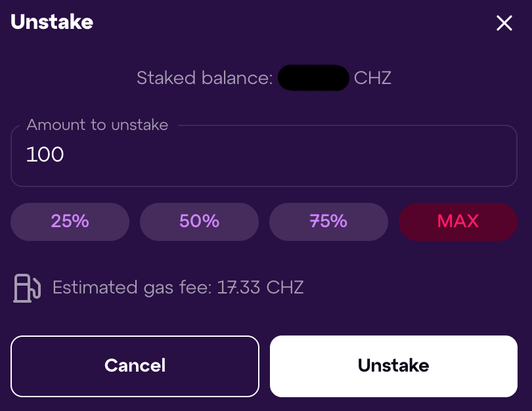Viewport: 532px width, 411px height.
Task: Click the Unstake dialog title
Action: (52, 22)
